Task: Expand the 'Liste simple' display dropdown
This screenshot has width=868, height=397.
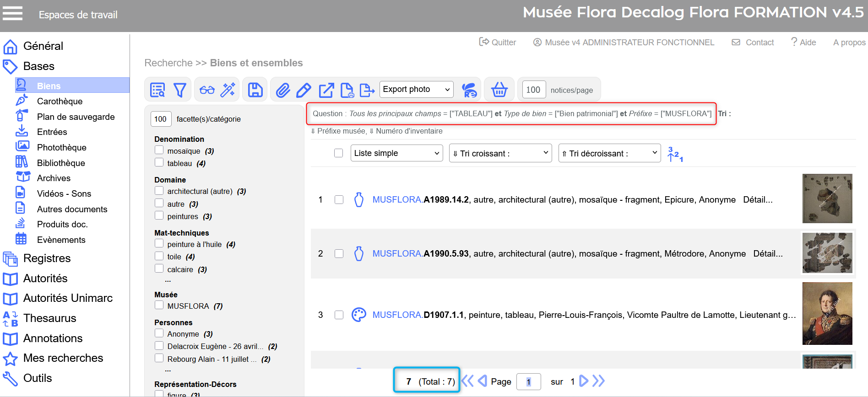Action: pos(396,153)
